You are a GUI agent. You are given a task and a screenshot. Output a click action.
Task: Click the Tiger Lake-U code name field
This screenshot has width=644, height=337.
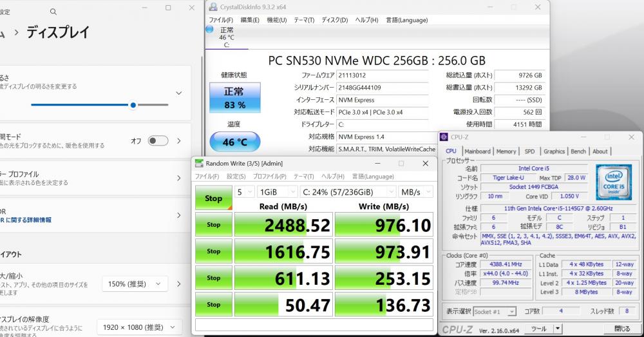[x=509, y=178]
